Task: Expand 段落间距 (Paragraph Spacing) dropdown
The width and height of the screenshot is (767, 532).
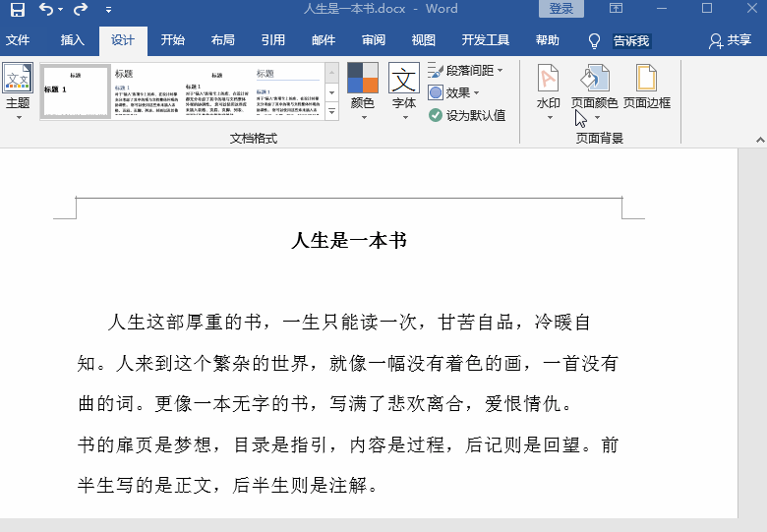Action: pos(466,71)
